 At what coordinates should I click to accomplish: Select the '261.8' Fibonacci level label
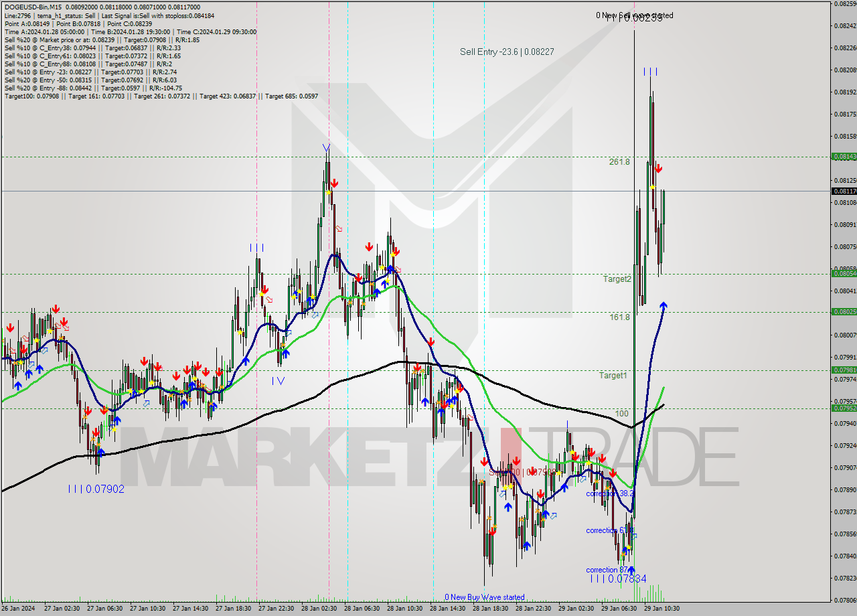(x=619, y=162)
